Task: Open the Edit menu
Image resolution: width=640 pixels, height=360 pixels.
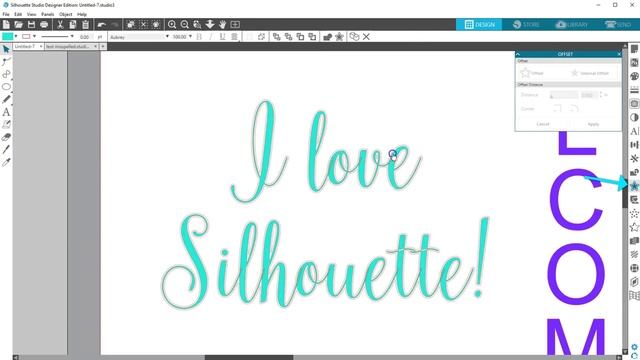Action: (18, 14)
